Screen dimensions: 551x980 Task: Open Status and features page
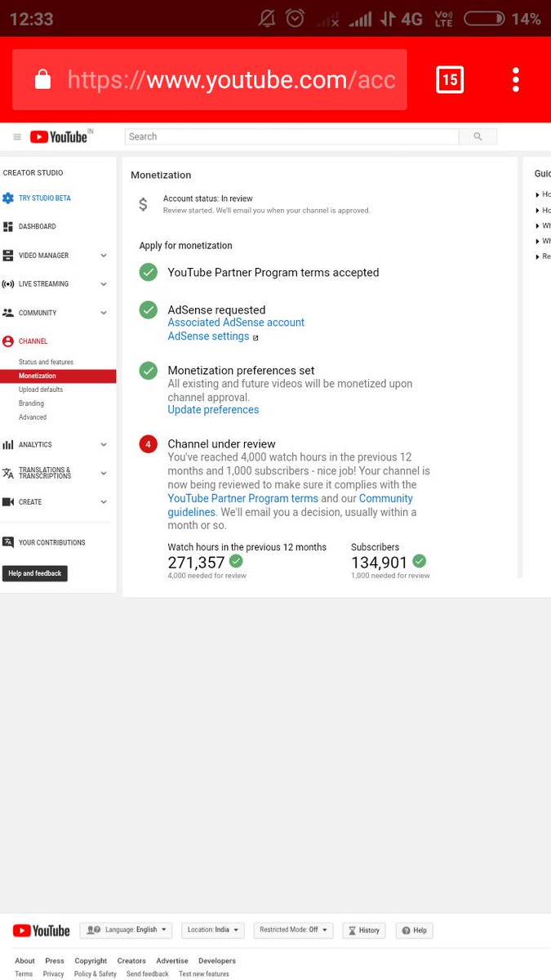pos(46,362)
